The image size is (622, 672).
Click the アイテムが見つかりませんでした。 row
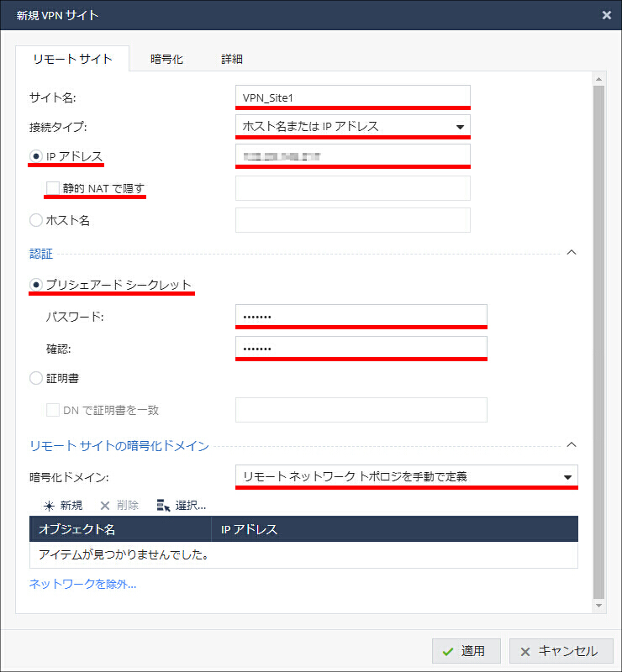click(x=303, y=555)
